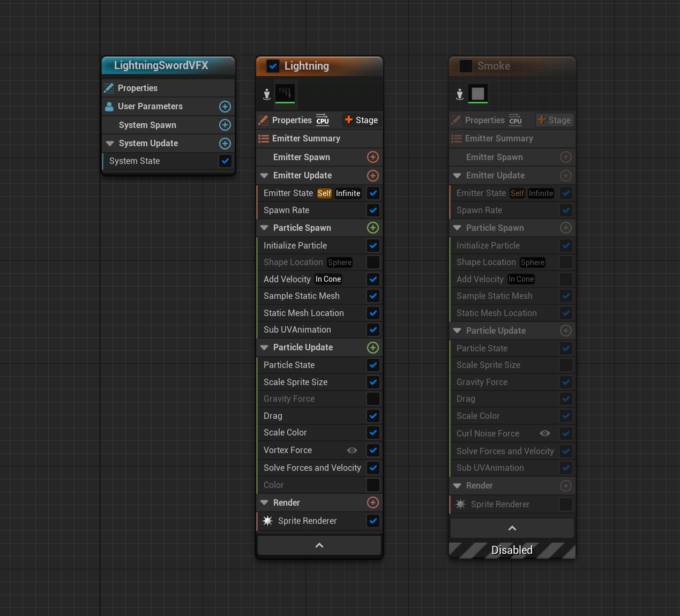The height and width of the screenshot is (616, 680).
Task: Select the System State module
Action: click(134, 161)
